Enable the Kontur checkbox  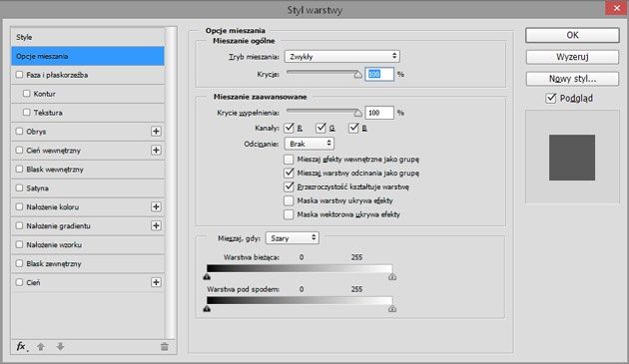[27, 94]
